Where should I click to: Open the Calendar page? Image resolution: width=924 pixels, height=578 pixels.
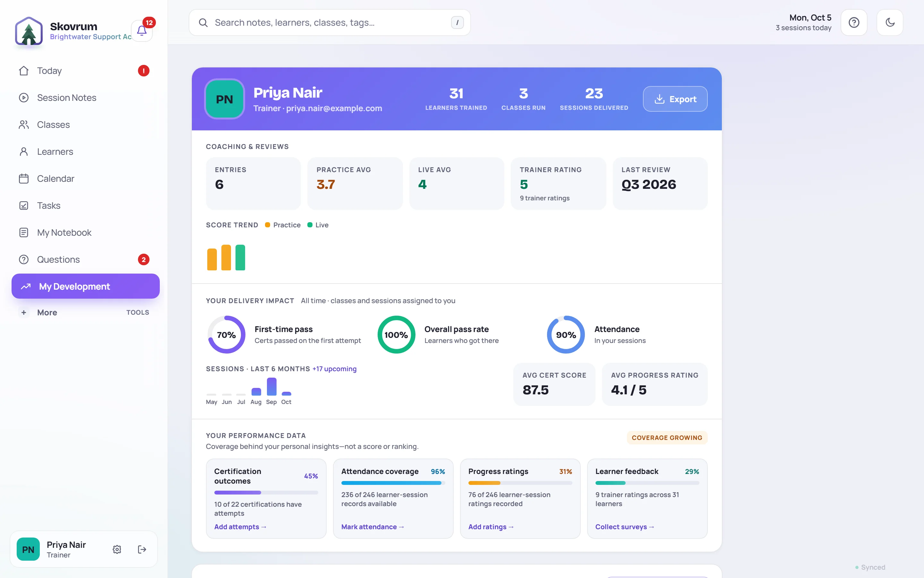(x=86, y=179)
